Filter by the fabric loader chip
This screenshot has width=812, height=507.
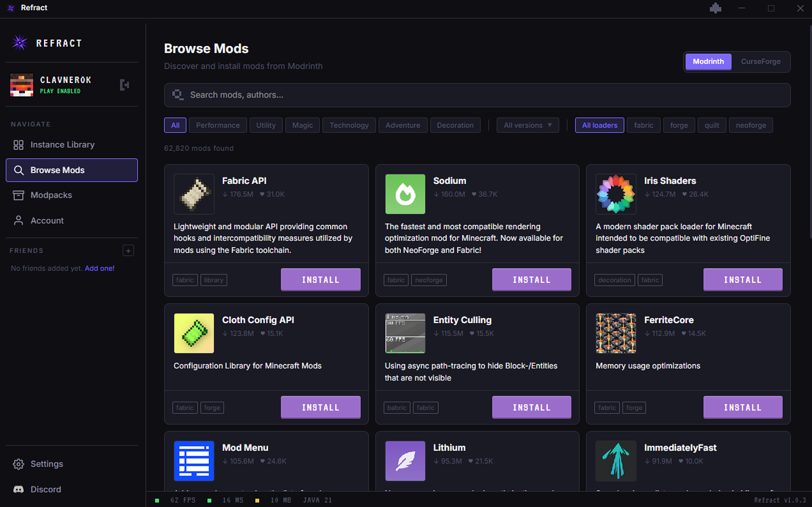643,125
